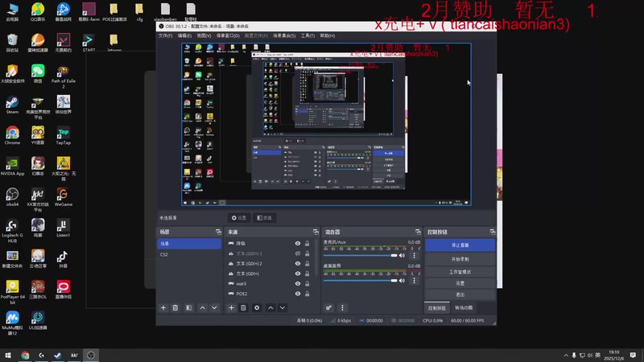Image resolution: width=644 pixels, height=362 pixels.
Task: Open the 视图(V) menu
Action: point(204,35)
